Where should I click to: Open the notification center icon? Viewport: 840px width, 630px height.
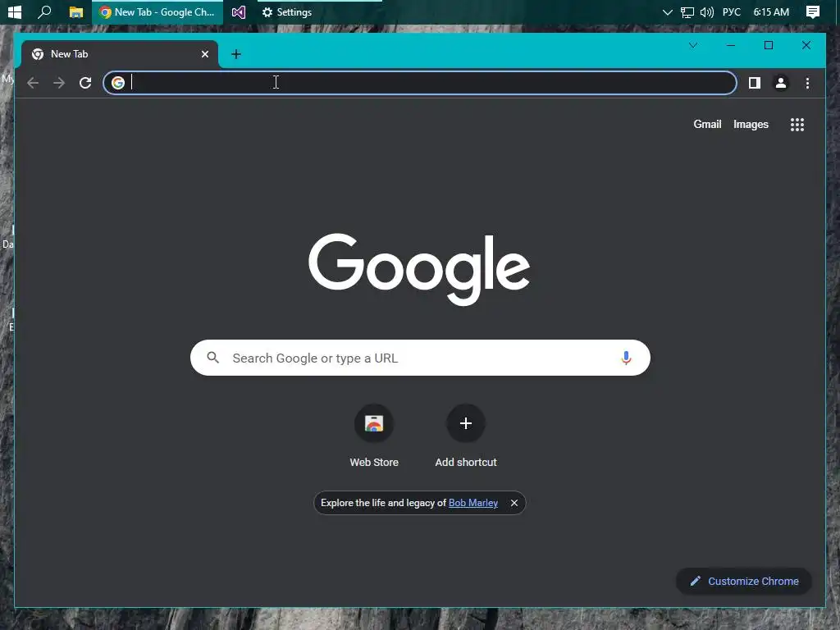click(x=813, y=11)
